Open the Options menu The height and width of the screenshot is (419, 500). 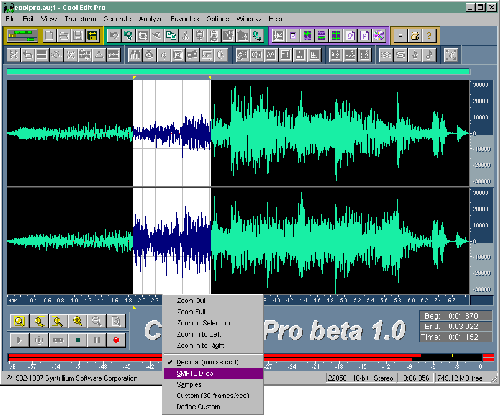point(218,19)
